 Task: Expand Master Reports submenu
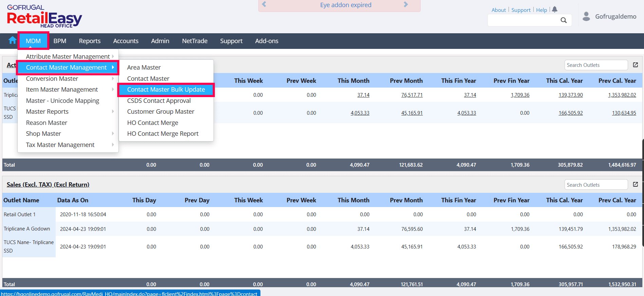click(x=68, y=112)
